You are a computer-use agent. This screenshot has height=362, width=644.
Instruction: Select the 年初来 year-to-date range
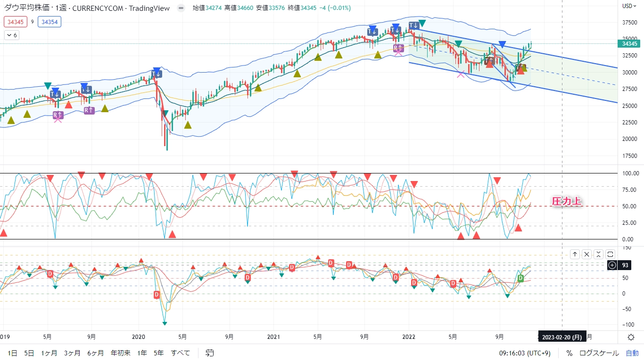point(120,353)
